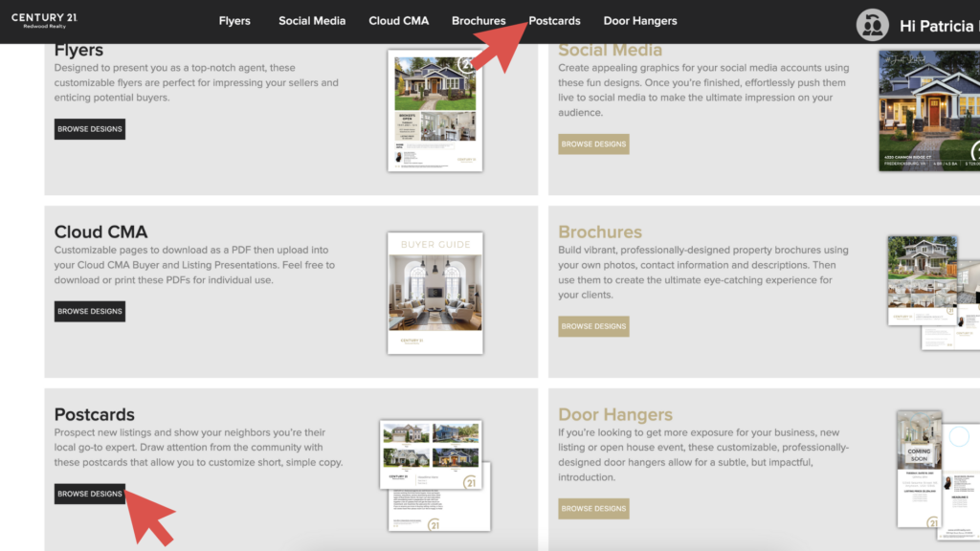
Task: Browse designs for Flyers
Action: coord(89,129)
